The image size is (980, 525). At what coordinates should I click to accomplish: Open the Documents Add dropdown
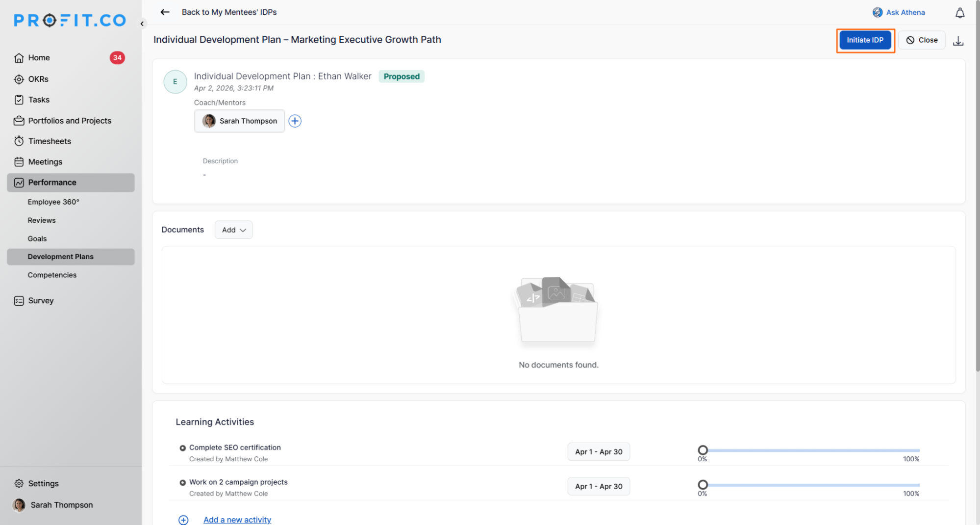(233, 230)
